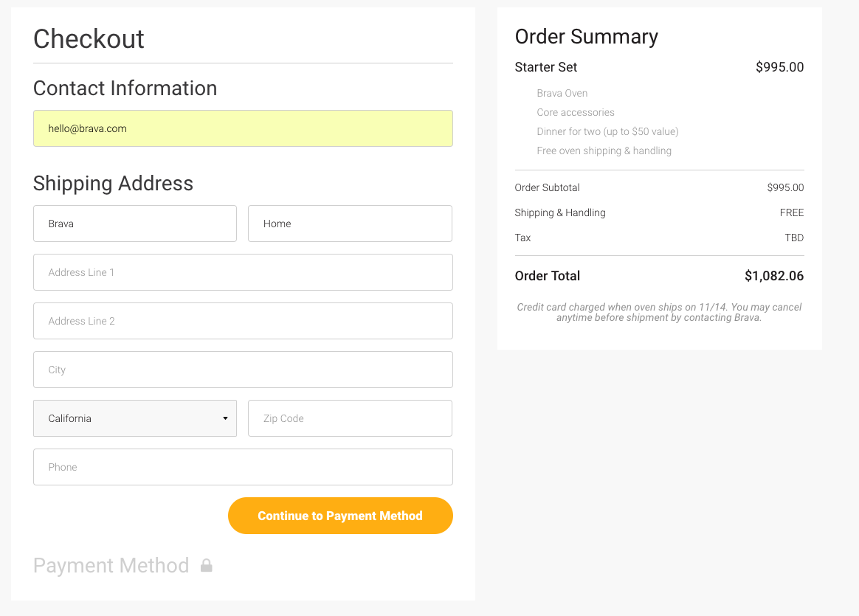The image size is (859, 616).
Task: Click Continue to Payment Method button
Action: tap(340, 516)
